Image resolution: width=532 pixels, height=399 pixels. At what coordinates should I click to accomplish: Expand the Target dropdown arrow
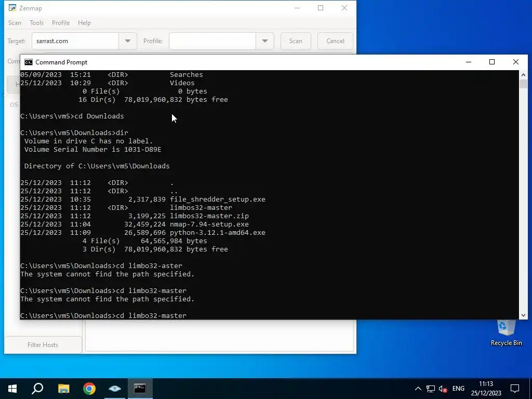point(128,41)
